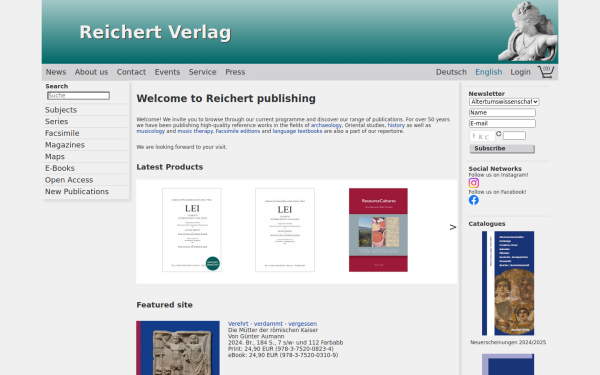Viewport: 600px width, 375px height.
Task: Open the Service menu item
Action: click(202, 72)
